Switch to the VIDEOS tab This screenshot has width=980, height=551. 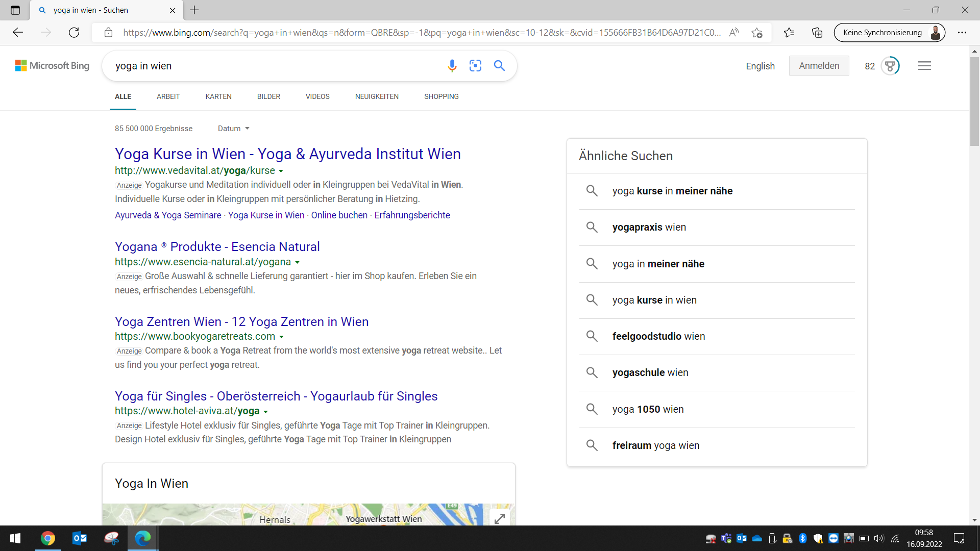click(317, 96)
